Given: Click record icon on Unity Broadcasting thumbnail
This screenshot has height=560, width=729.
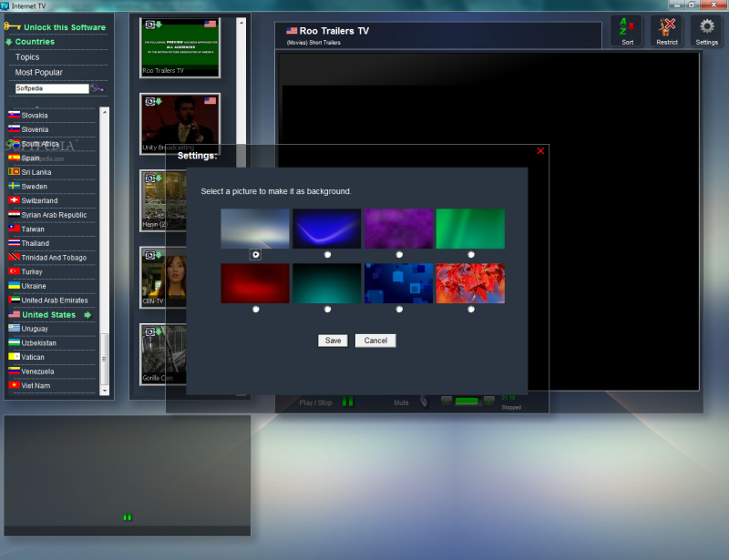Looking at the screenshot, I should click(150, 101).
